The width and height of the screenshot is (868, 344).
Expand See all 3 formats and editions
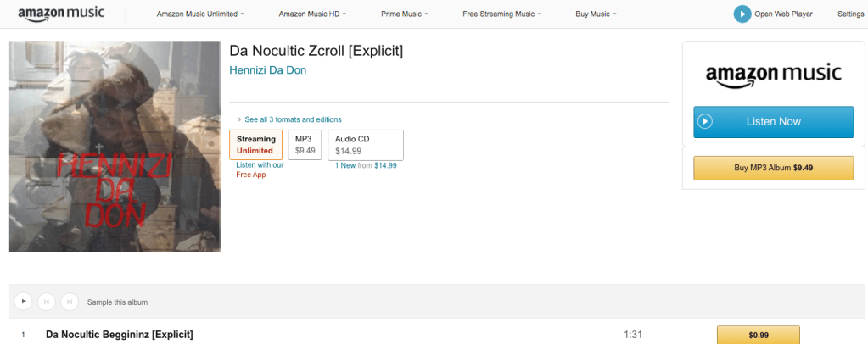292,119
